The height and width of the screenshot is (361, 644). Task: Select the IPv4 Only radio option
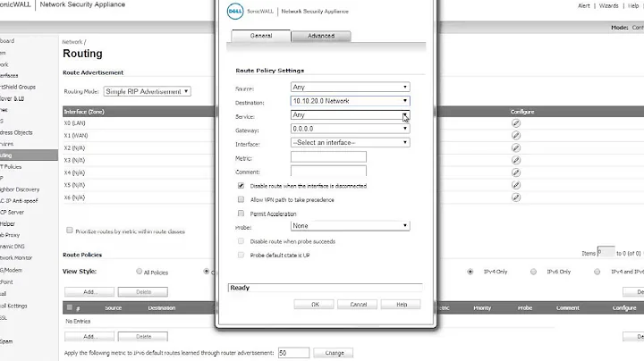[x=470, y=272]
